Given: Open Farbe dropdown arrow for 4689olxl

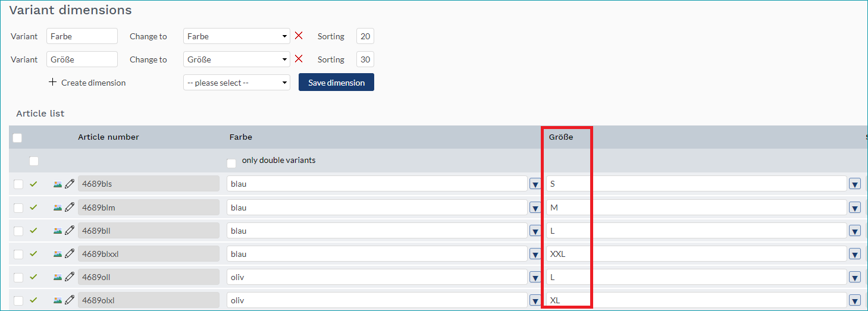Looking at the screenshot, I should point(535,301).
